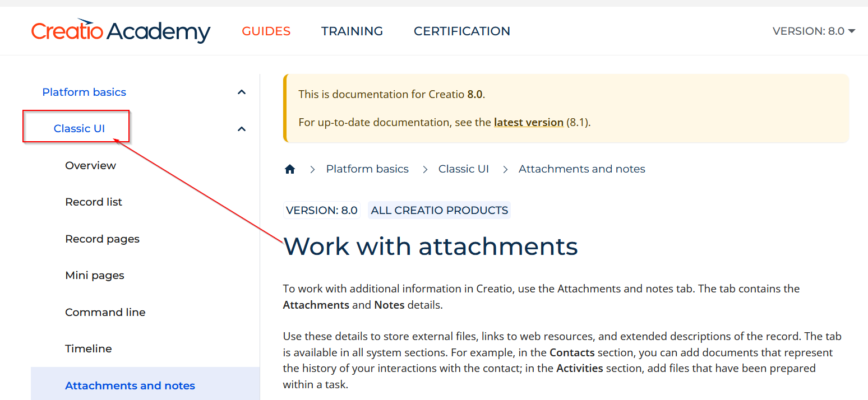Follow the latest version link

point(529,122)
